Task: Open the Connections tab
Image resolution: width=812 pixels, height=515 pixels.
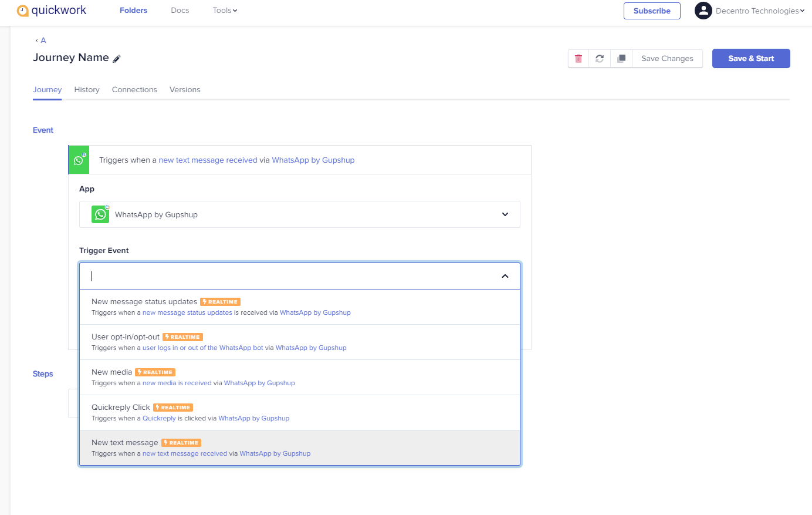Action: tap(134, 90)
